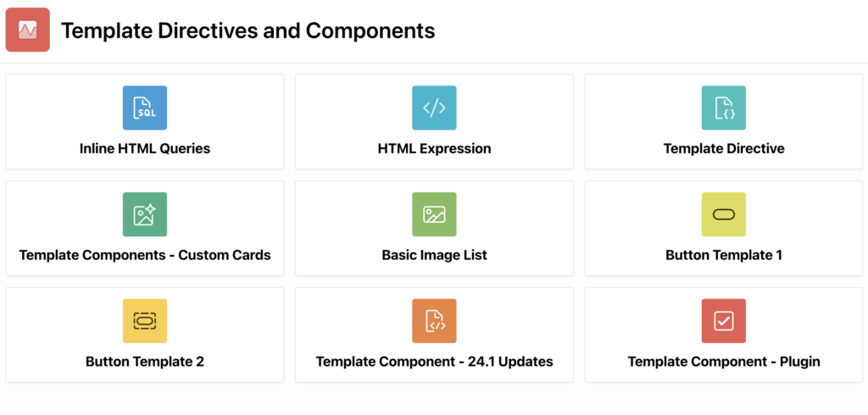Select the Button Template 2 label
Viewport: 868px width, 415px height.
click(145, 362)
